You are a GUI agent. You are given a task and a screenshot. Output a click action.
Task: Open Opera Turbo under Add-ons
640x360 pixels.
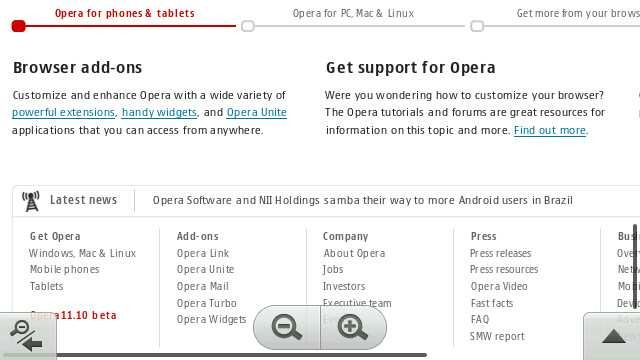(207, 303)
